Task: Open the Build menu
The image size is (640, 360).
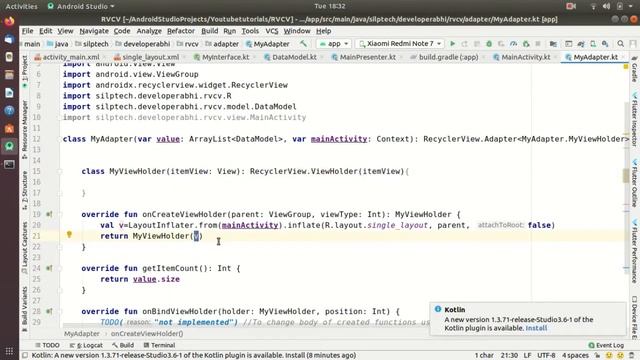Action: [x=209, y=31]
